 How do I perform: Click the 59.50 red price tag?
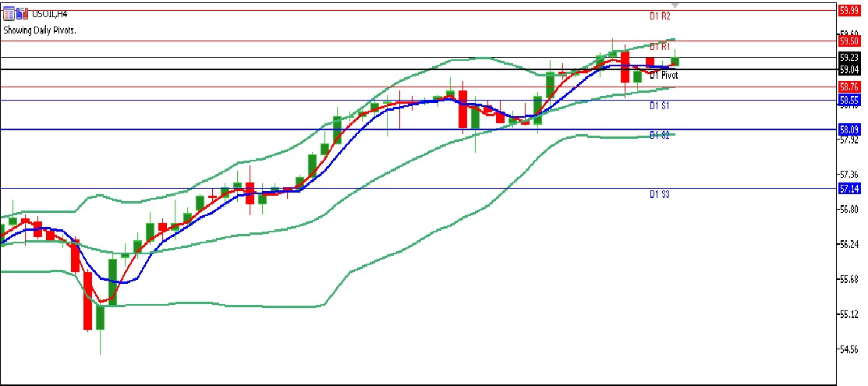(x=849, y=41)
